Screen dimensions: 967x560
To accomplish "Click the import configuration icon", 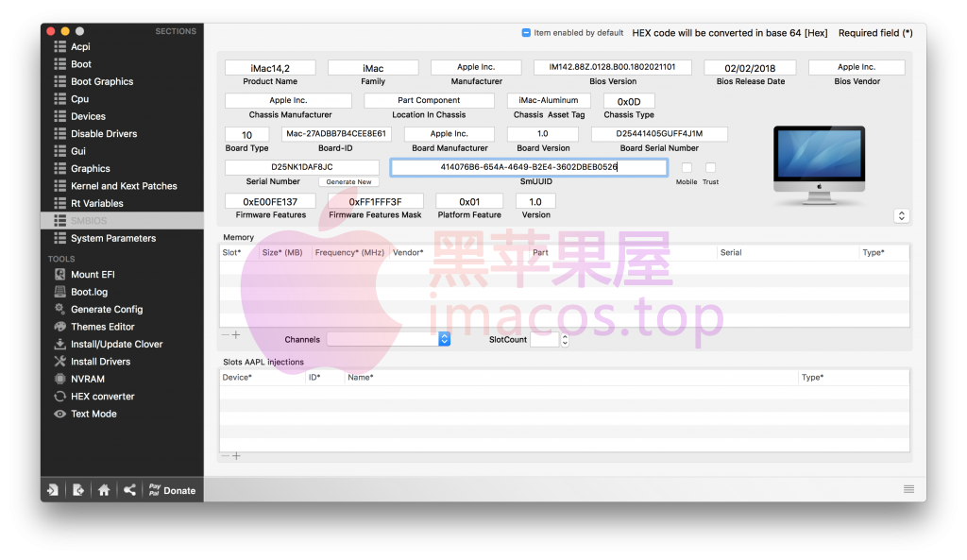I will point(53,490).
